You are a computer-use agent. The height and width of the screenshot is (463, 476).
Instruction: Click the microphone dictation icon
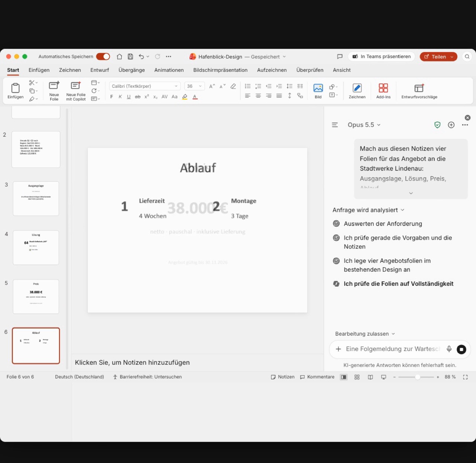(x=449, y=349)
